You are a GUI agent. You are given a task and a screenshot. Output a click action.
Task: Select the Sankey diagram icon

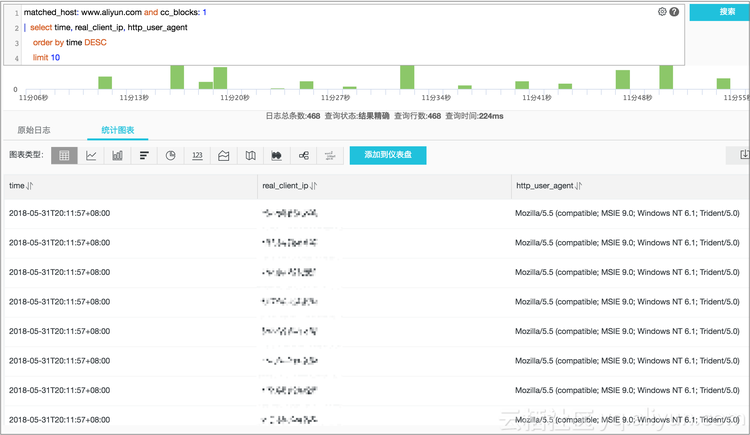tap(303, 156)
